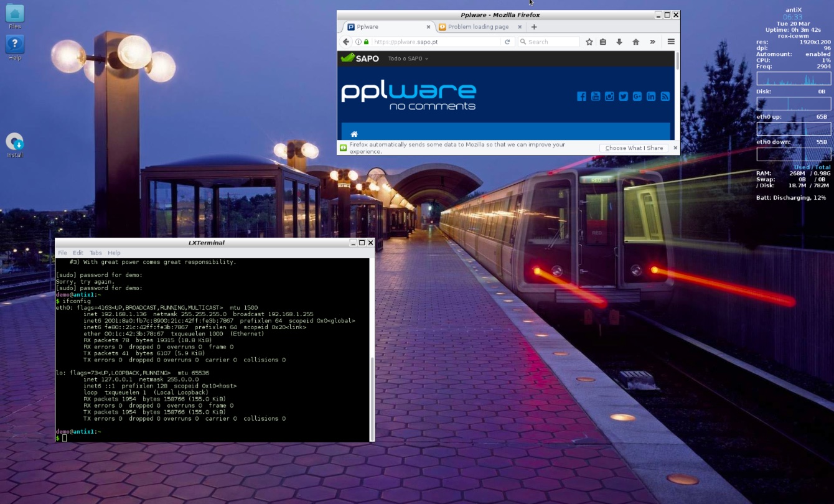Subscribe via the RSS feed icon
834x504 pixels.
click(665, 96)
